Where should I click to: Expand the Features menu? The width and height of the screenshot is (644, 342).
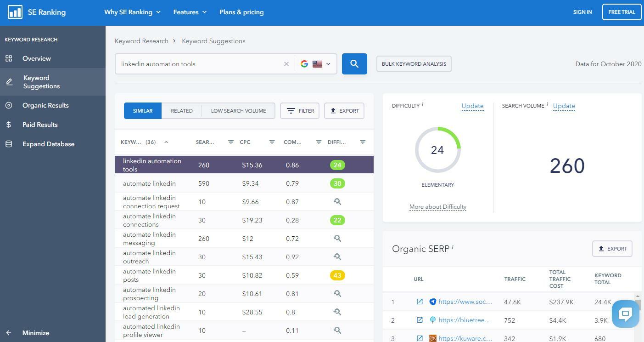[190, 12]
